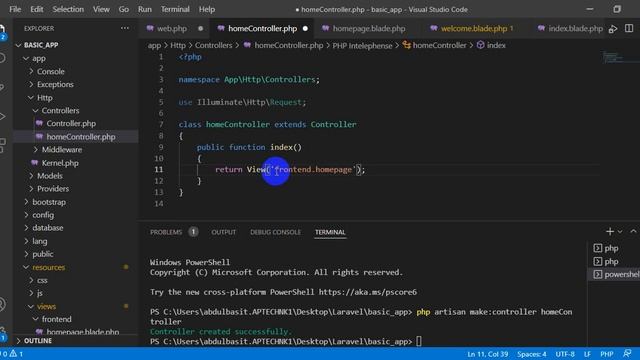Click the split editor icon

(x=629, y=29)
